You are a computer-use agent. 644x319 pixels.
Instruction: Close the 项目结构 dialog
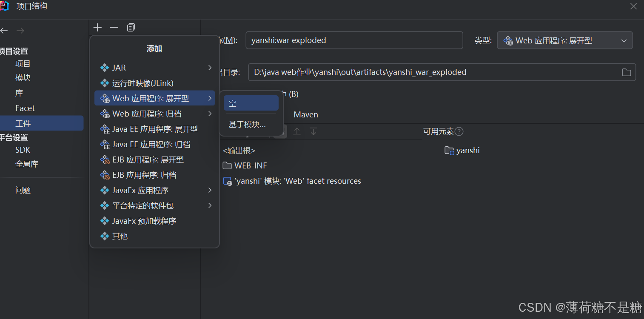click(x=633, y=6)
